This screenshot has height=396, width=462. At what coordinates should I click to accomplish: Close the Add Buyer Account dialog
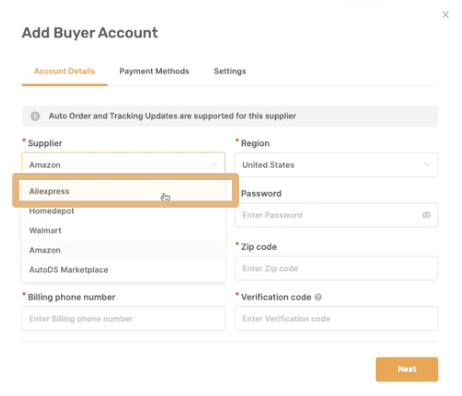(x=445, y=15)
